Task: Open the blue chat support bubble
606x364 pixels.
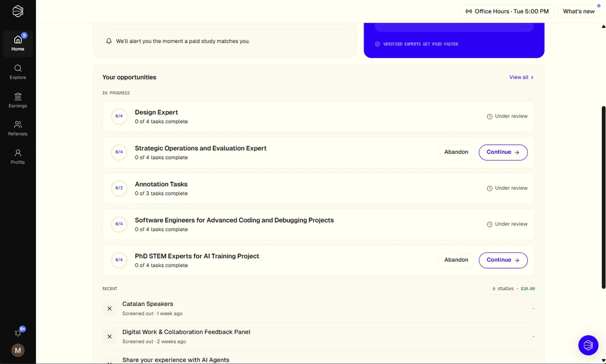Action: (588, 345)
